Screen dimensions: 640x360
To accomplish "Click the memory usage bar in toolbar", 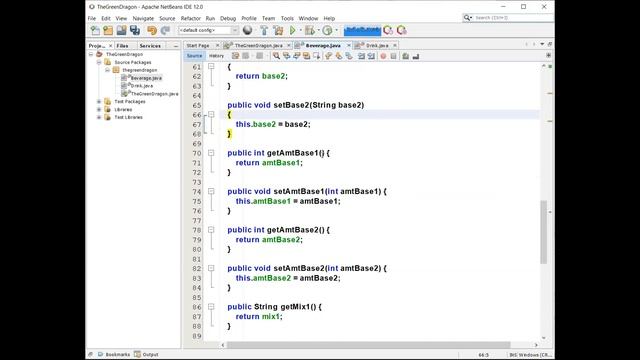I will pos(362,30).
